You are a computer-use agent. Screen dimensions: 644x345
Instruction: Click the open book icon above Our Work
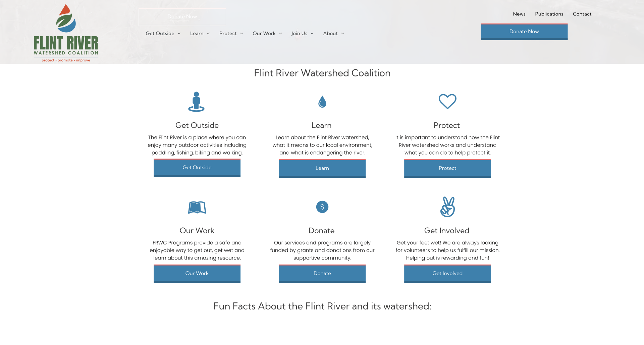pyautogui.click(x=197, y=207)
